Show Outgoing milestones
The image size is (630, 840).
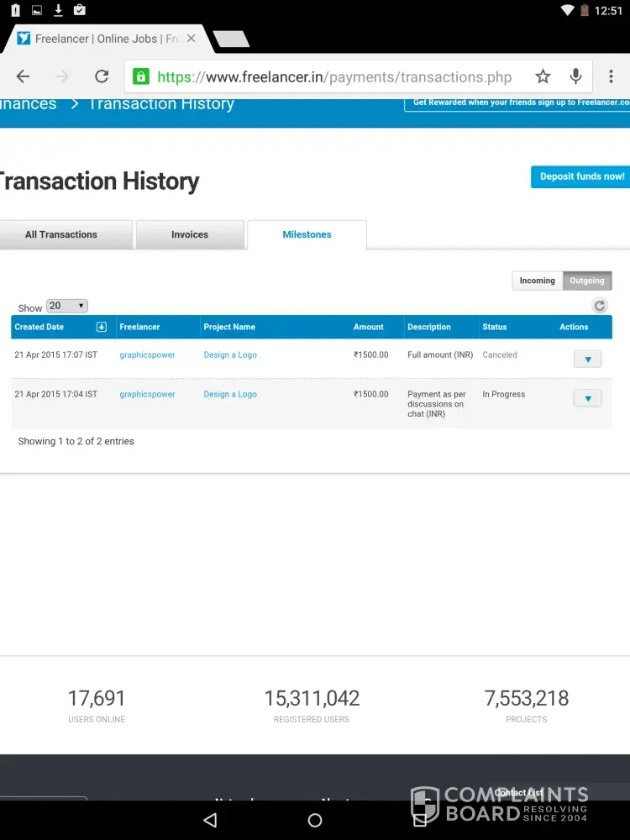click(x=587, y=281)
